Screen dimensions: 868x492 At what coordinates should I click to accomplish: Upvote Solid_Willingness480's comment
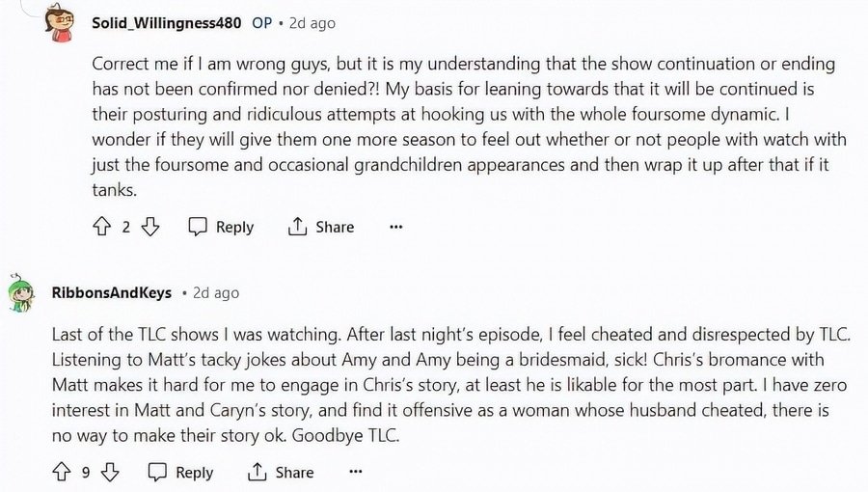point(101,227)
